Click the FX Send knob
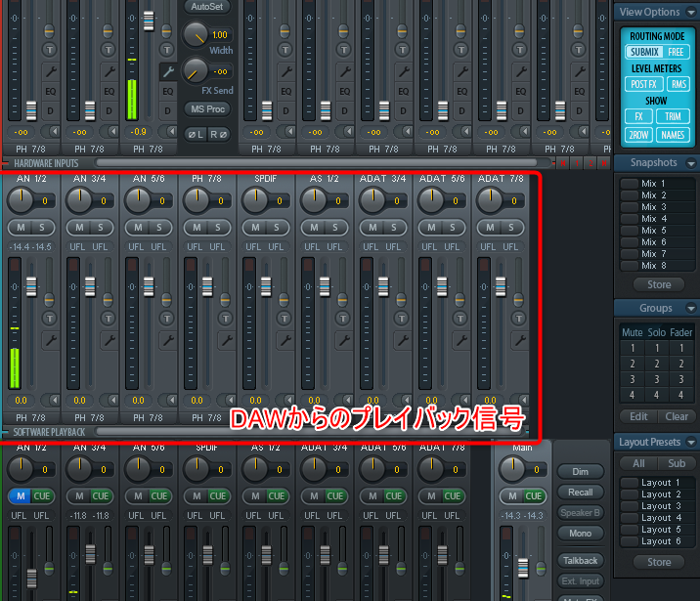700x601 pixels. 196,70
